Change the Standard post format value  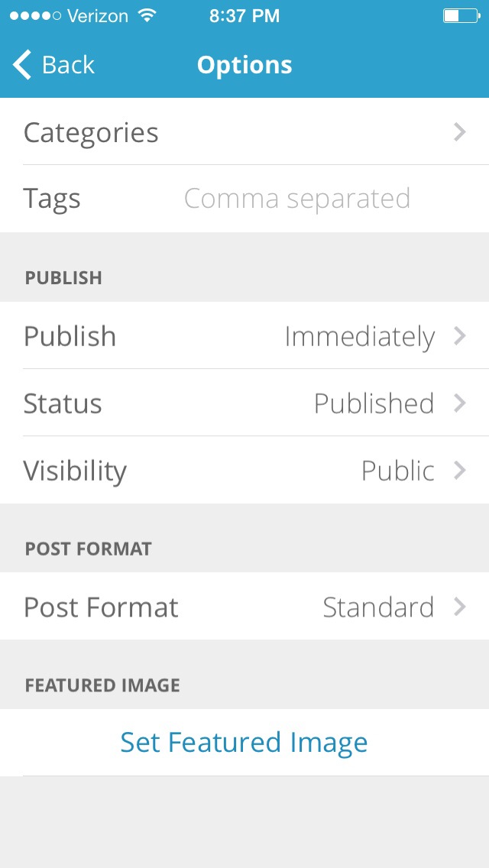click(378, 607)
